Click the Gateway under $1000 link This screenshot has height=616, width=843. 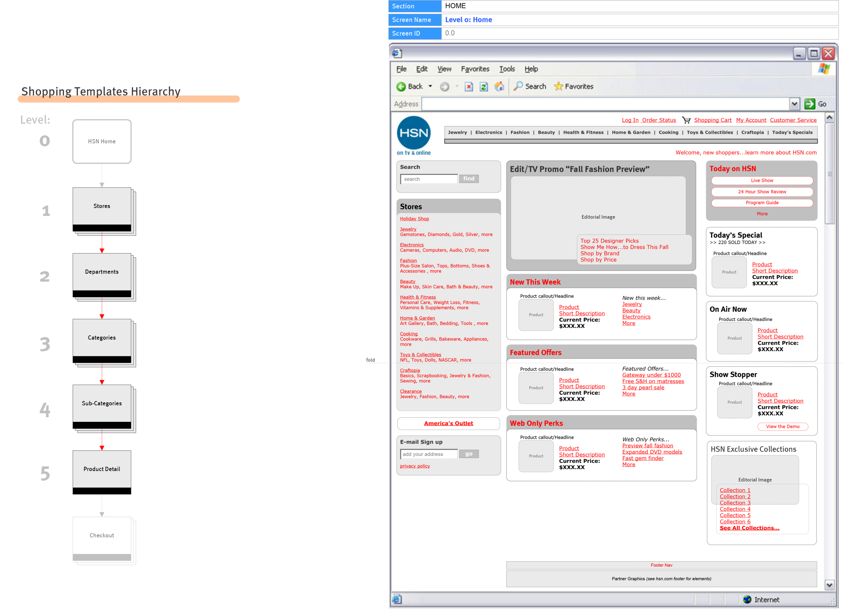click(x=651, y=375)
